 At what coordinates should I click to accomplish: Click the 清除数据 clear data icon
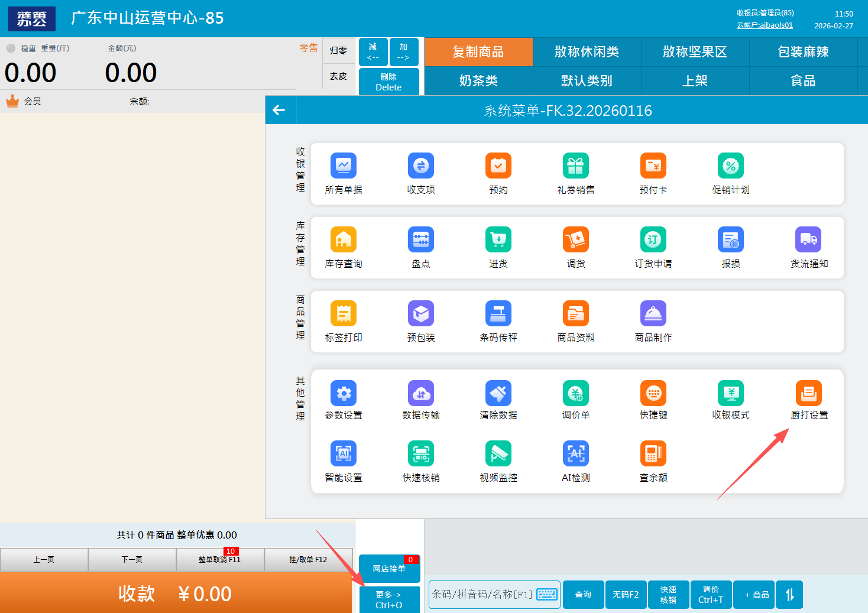click(x=498, y=394)
